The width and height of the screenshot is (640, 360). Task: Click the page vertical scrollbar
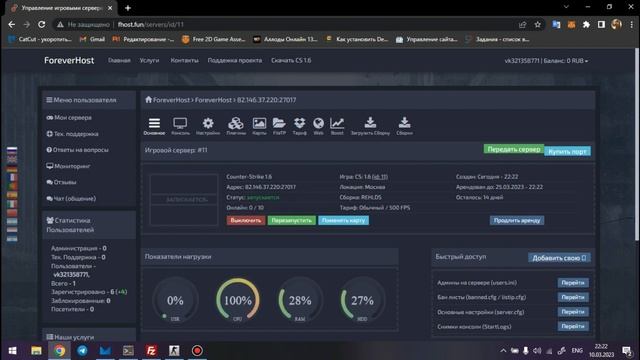coord(637,144)
